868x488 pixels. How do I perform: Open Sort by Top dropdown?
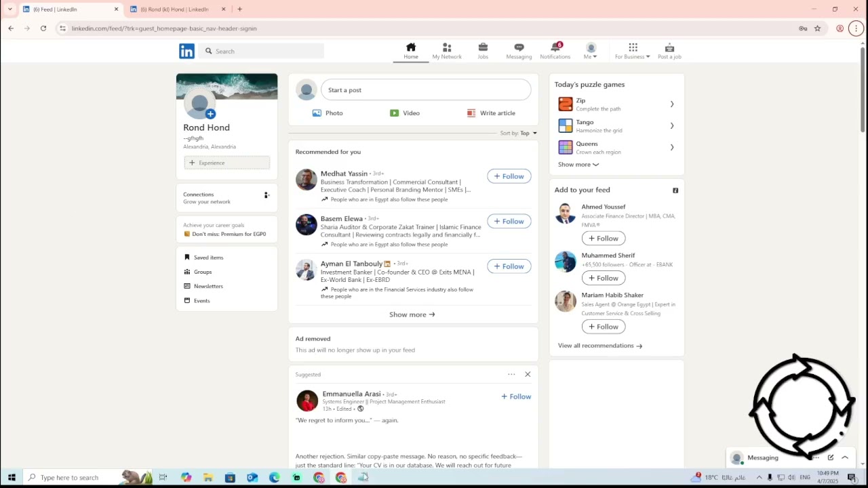point(519,133)
